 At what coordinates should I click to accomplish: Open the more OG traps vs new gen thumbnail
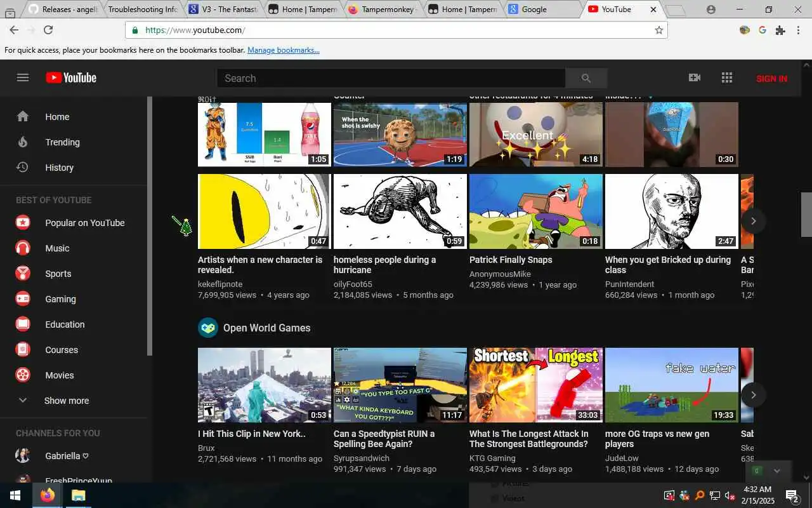[x=672, y=385]
